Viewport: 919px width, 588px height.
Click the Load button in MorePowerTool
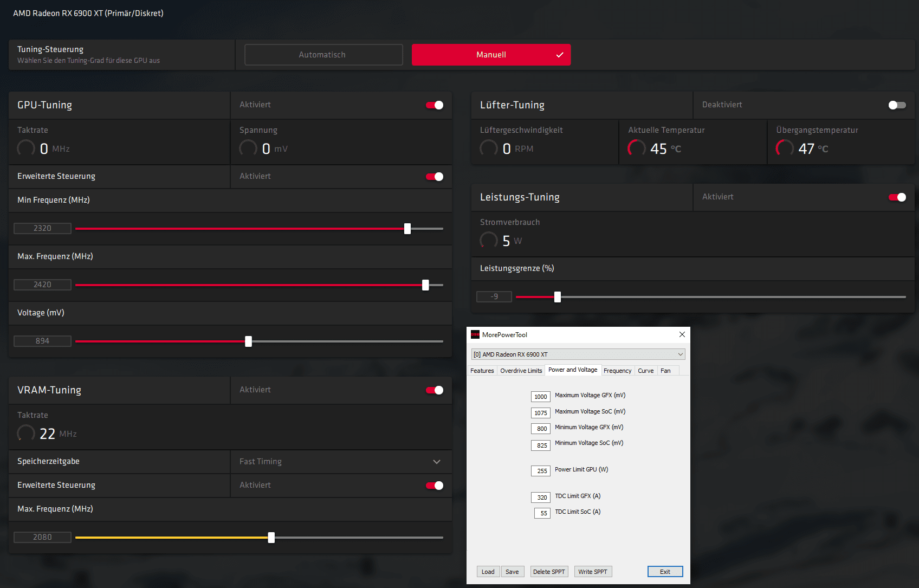point(488,572)
